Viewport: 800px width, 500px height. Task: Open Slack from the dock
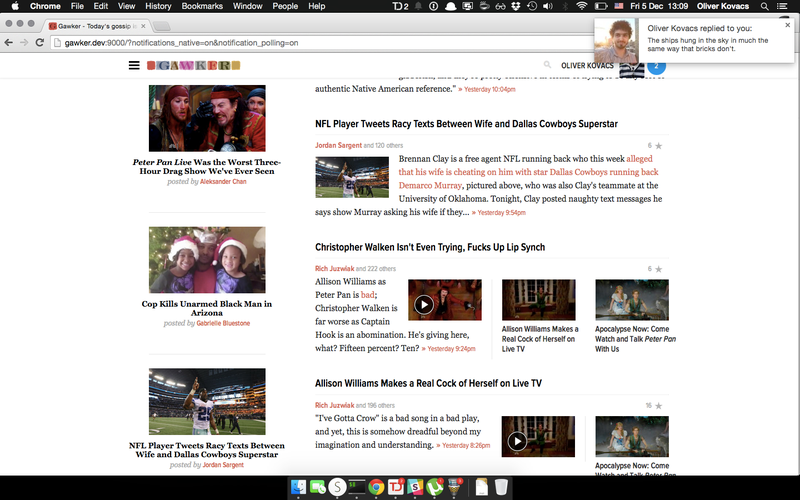[415, 487]
